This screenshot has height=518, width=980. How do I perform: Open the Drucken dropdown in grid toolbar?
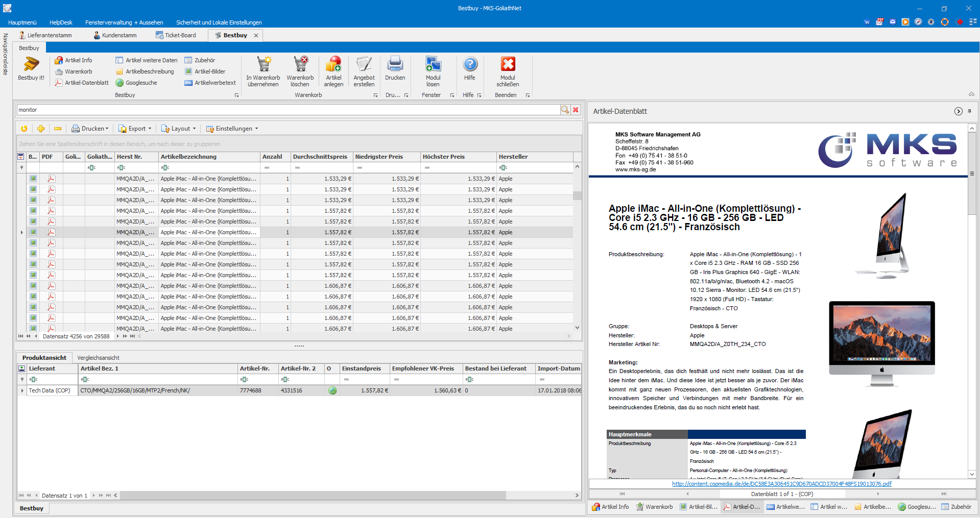pyautogui.click(x=90, y=129)
